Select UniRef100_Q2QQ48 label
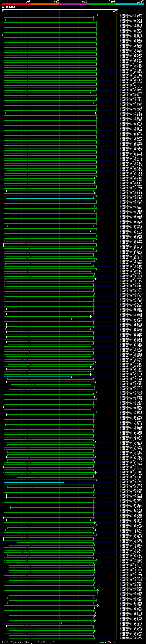 tap(131, 37)
